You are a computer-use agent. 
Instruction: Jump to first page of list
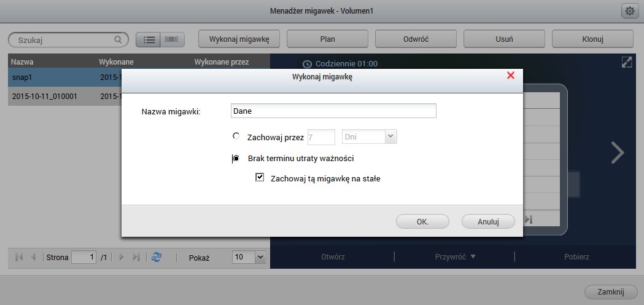coord(19,257)
